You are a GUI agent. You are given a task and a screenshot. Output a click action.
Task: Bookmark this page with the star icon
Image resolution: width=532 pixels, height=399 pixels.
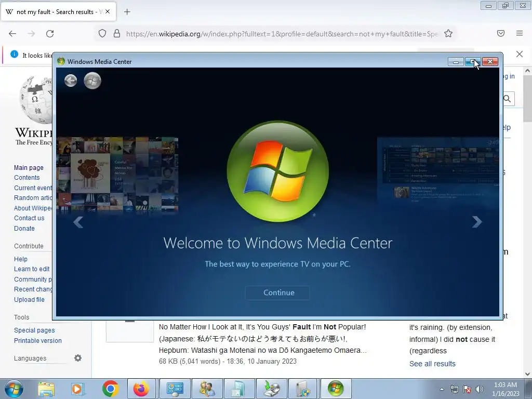[448, 33]
